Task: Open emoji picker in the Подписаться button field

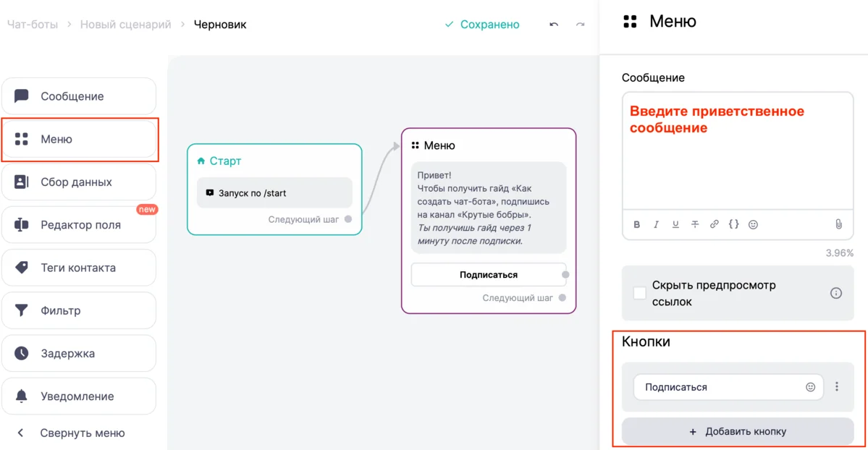Action: [811, 387]
